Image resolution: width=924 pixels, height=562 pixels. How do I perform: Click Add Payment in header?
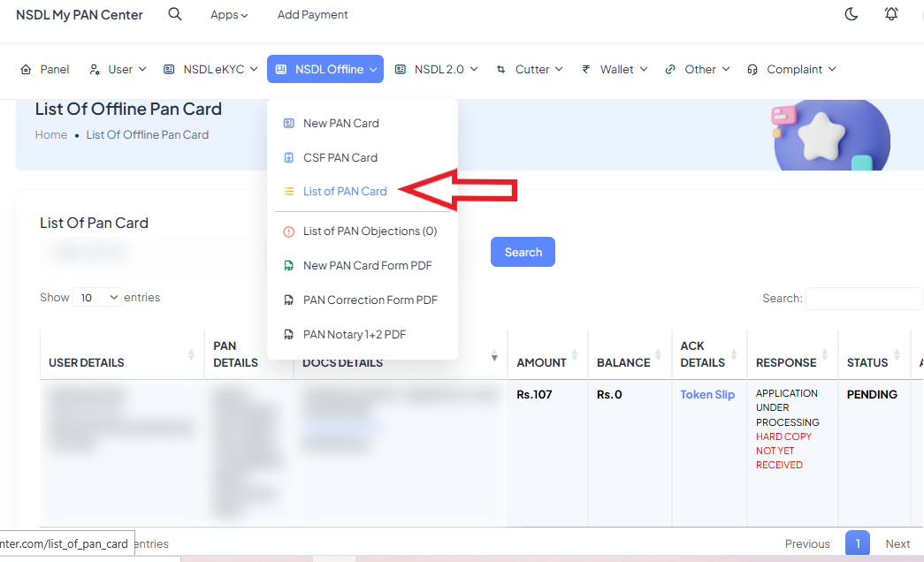(x=312, y=15)
